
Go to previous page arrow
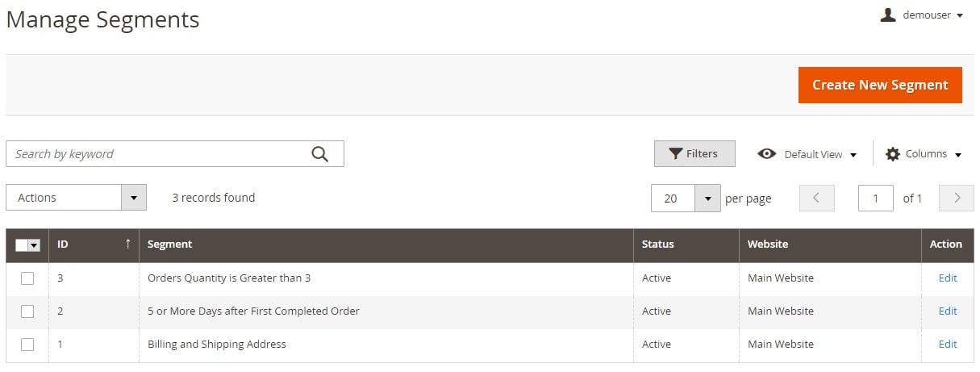[816, 198]
